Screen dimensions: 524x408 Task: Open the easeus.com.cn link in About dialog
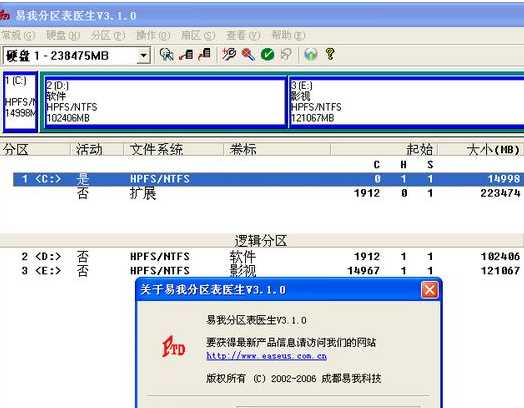click(x=266, y=356)
